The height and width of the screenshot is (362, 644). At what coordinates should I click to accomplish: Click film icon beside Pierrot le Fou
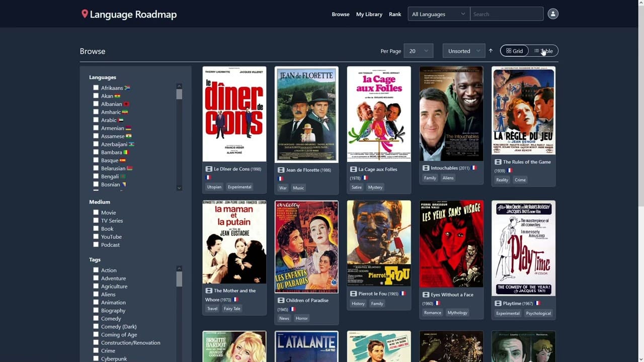coord(353,294)
